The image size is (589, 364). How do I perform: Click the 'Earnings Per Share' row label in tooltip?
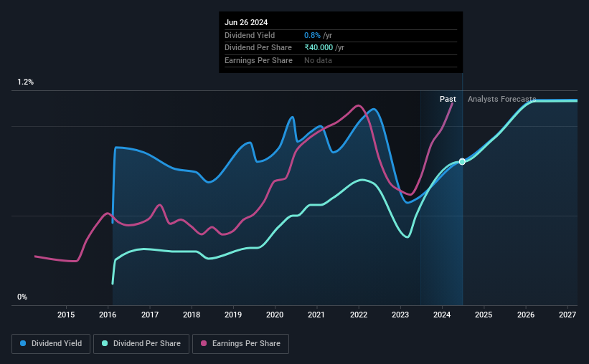click(258, 60)
